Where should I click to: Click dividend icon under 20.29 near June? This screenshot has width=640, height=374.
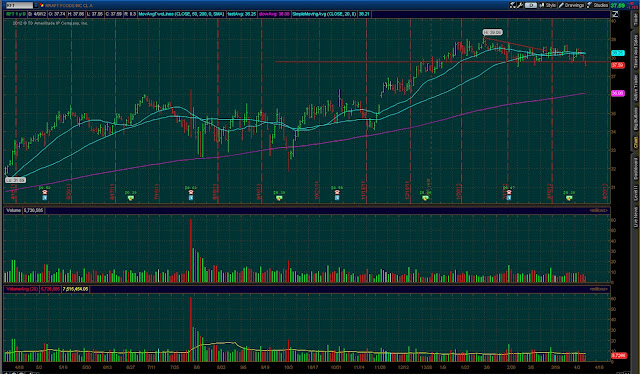pos(131,198)
